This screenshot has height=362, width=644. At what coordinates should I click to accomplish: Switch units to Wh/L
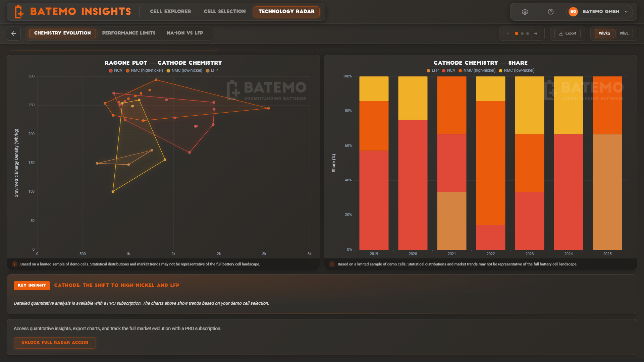point(624,34)
